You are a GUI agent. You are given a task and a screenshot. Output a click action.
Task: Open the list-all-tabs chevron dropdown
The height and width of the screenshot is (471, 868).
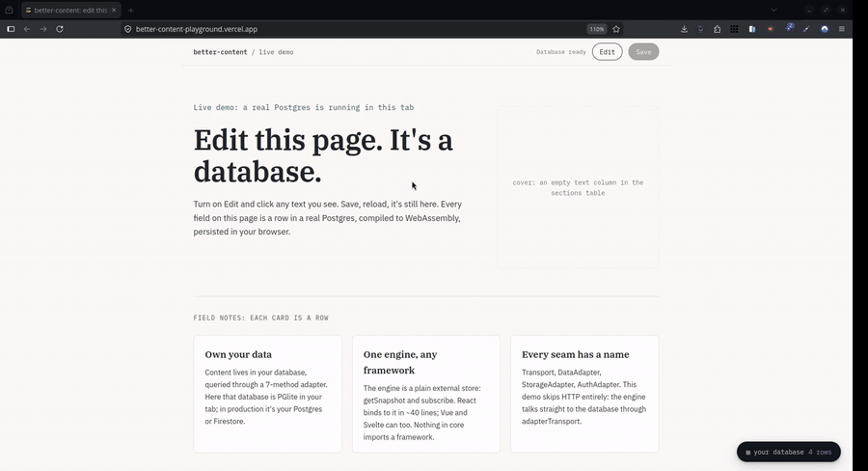(x=773, y=10)
